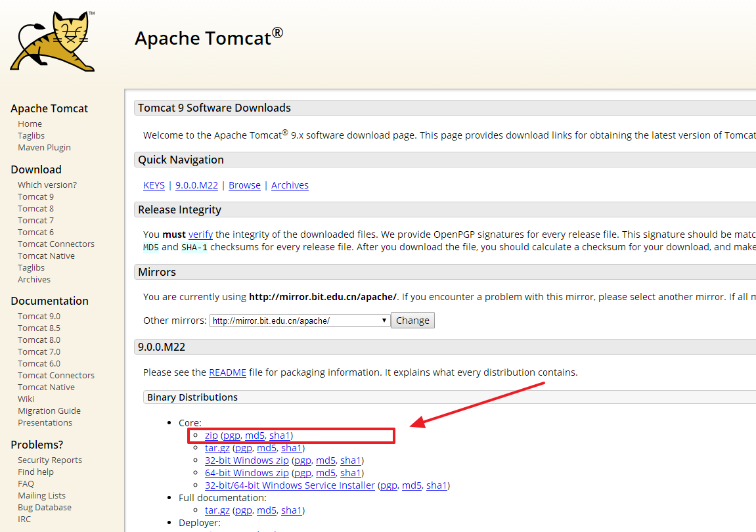The height and width of the screenshot is (532, 756).
Task: Open Tomcat 9.0 documentation
Action: (x=39, y=317)
